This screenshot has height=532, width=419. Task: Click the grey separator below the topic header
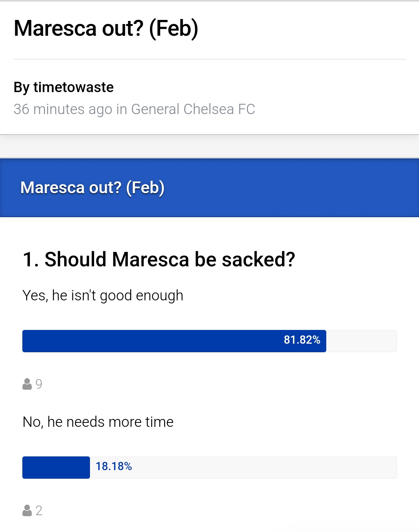209,146
